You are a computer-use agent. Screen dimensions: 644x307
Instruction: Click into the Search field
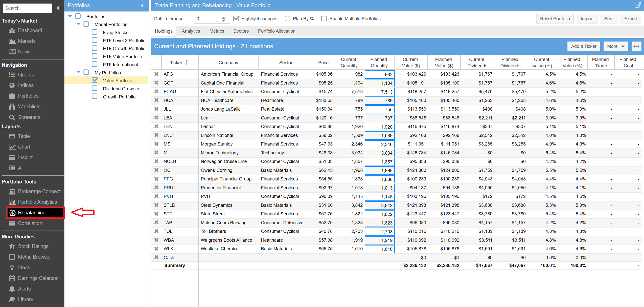28,8
